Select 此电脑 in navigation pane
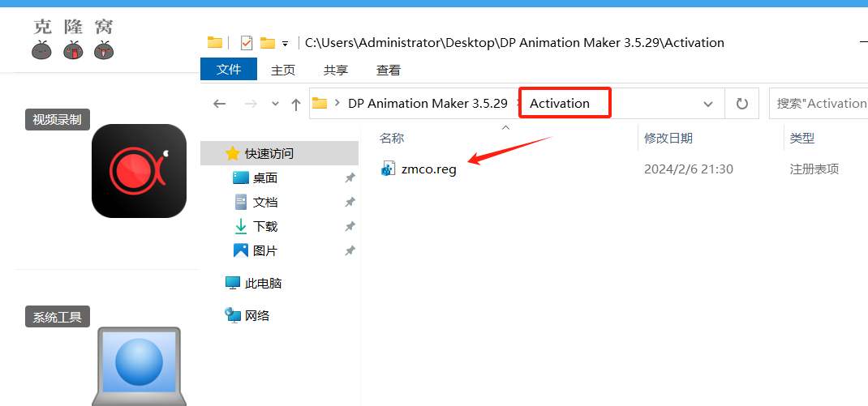Viewport: 868px width, 406px height. coord(264,283)
